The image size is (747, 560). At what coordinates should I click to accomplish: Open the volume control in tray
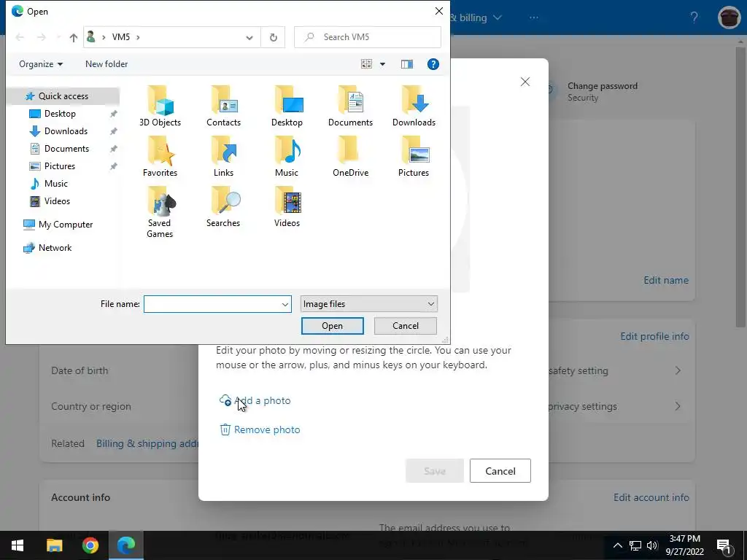[x=652, y=545]
